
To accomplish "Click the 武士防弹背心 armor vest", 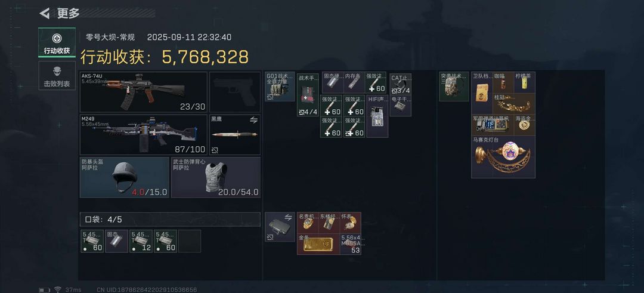I will coord(216,177).
